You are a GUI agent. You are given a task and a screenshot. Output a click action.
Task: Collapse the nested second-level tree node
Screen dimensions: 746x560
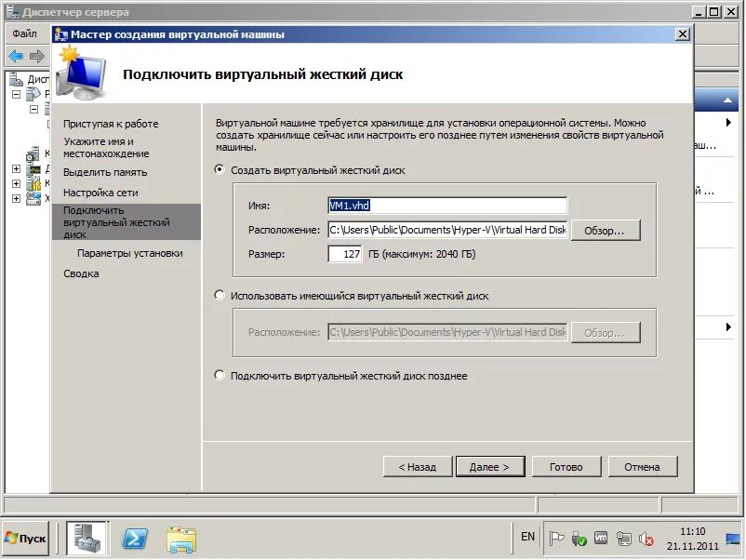pyautogui.click(x=32, y=109)
